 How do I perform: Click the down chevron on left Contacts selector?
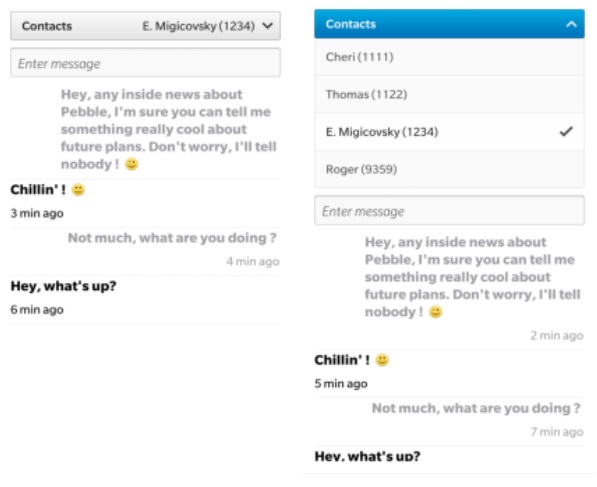point(268,26)
